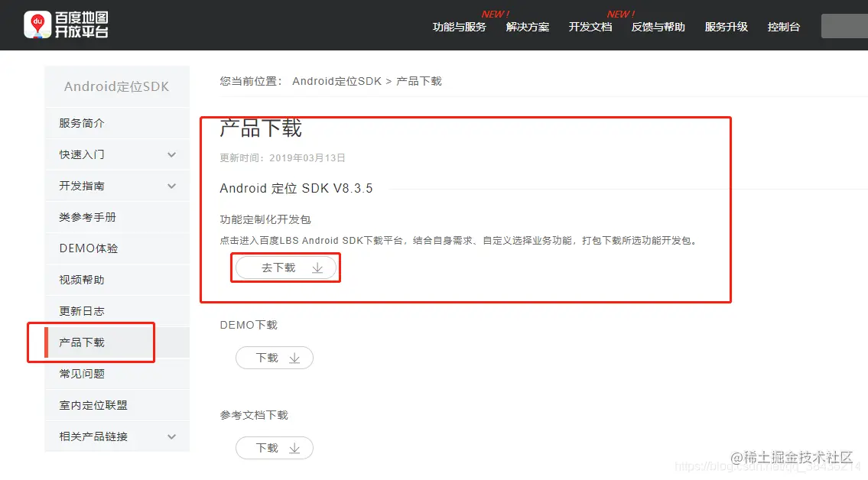
Task: Click the Android定位SDK sidebar heading
Action: coord(117,87)
